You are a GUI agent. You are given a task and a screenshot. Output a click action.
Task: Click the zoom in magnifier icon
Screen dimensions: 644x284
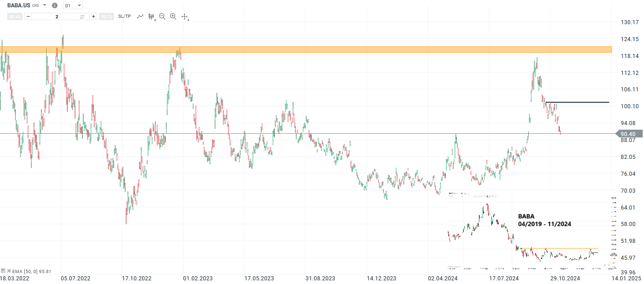click(173, 16)
